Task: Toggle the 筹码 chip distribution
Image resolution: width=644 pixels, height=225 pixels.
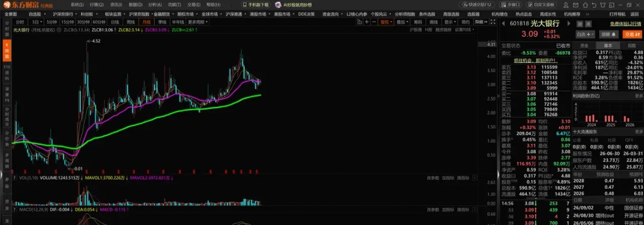Action: [x=418, y=22]
